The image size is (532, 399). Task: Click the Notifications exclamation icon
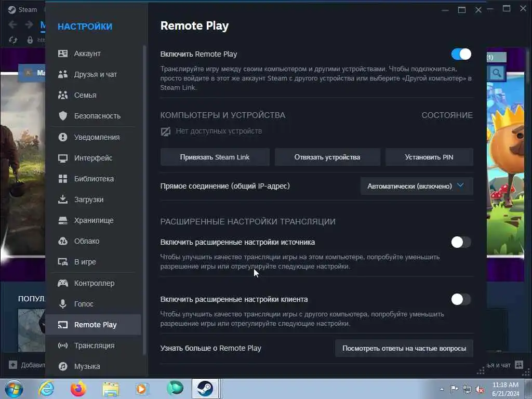pos(63,137)
